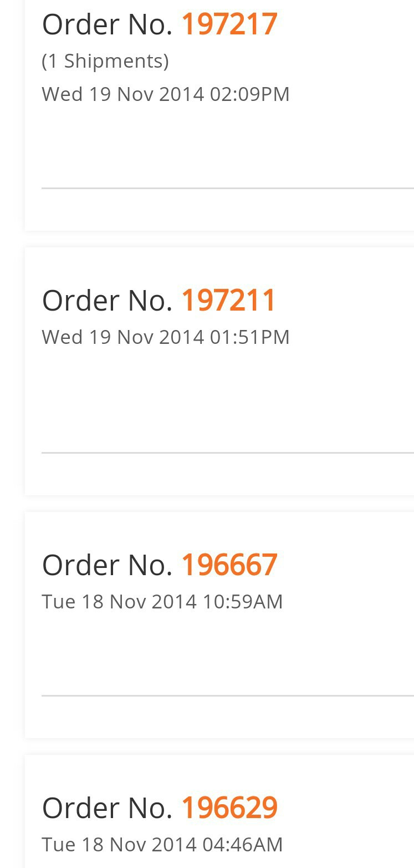Open order number 196629
This screenshot has width=414, height=868.
point(229,808)
